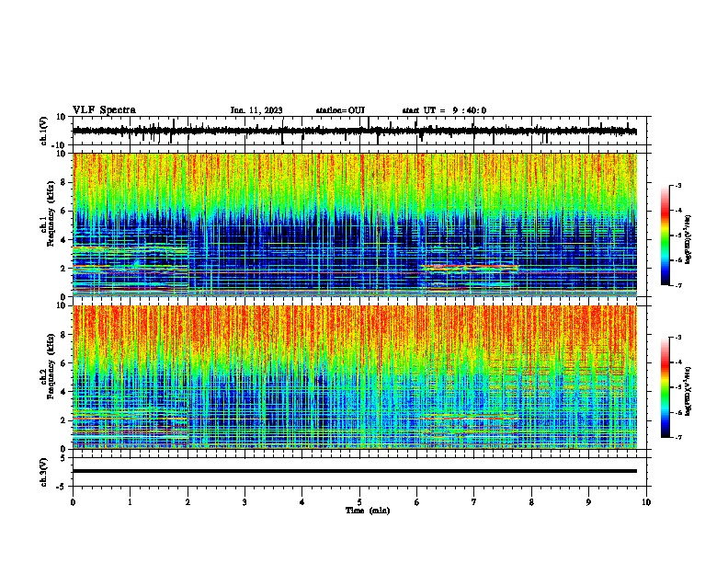
Task: Click the ch.2 color bar PSD unit label
Action: tap(688, 391)
